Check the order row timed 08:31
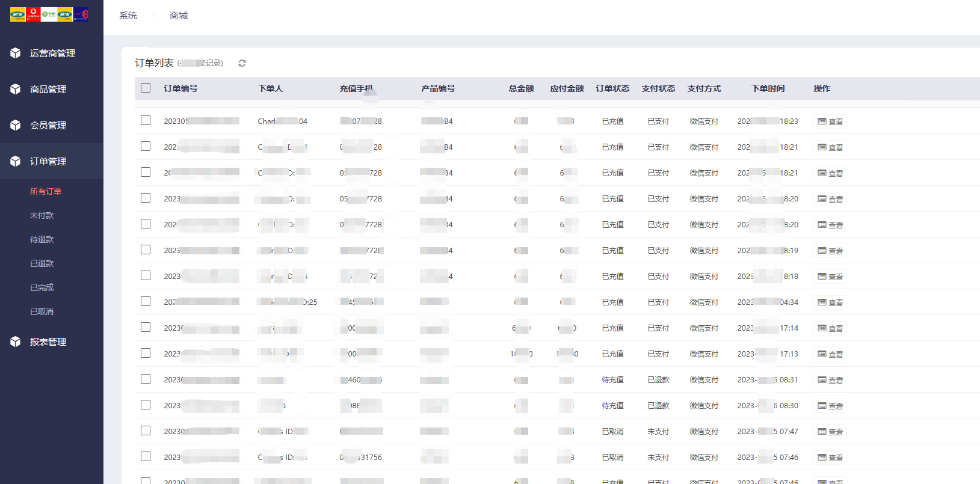This screenshot has width=980, height=484. tap(146, 379)
